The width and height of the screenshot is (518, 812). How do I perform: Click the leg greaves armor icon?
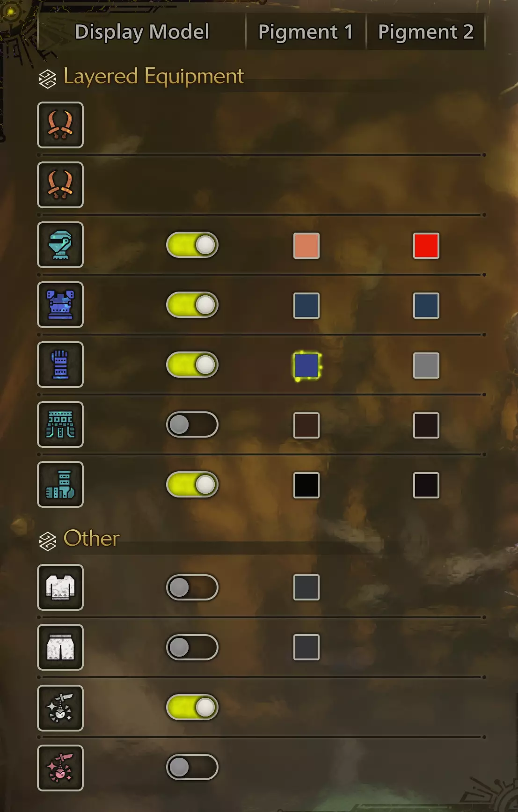[60, 484]
